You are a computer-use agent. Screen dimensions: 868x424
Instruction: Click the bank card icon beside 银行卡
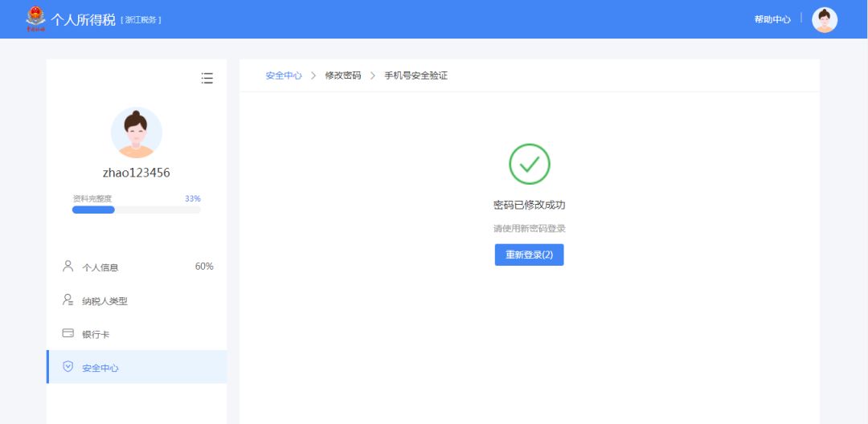[x=68, y=333]
